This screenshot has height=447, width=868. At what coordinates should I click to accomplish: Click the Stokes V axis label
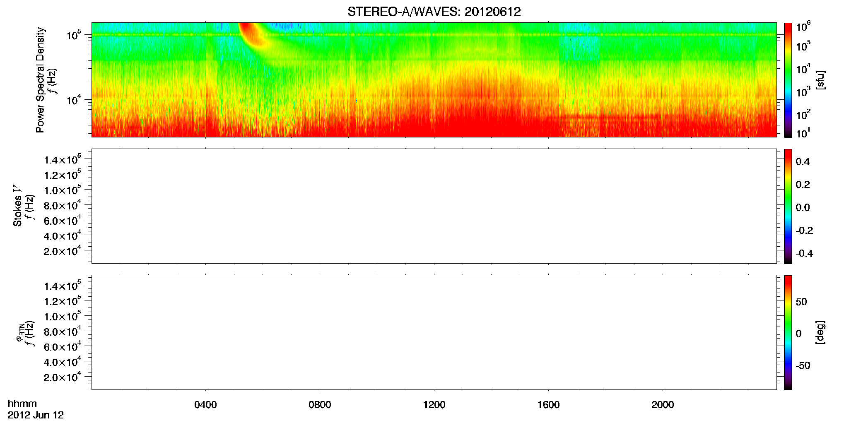[17, 206]
